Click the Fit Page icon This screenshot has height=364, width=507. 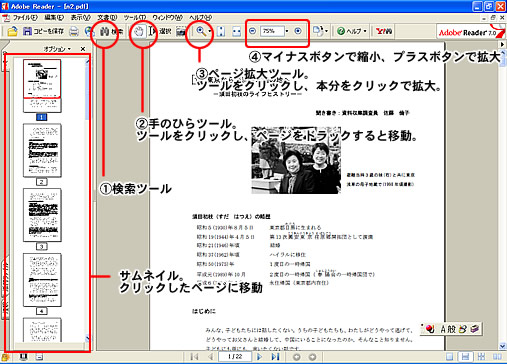(221, 31)
